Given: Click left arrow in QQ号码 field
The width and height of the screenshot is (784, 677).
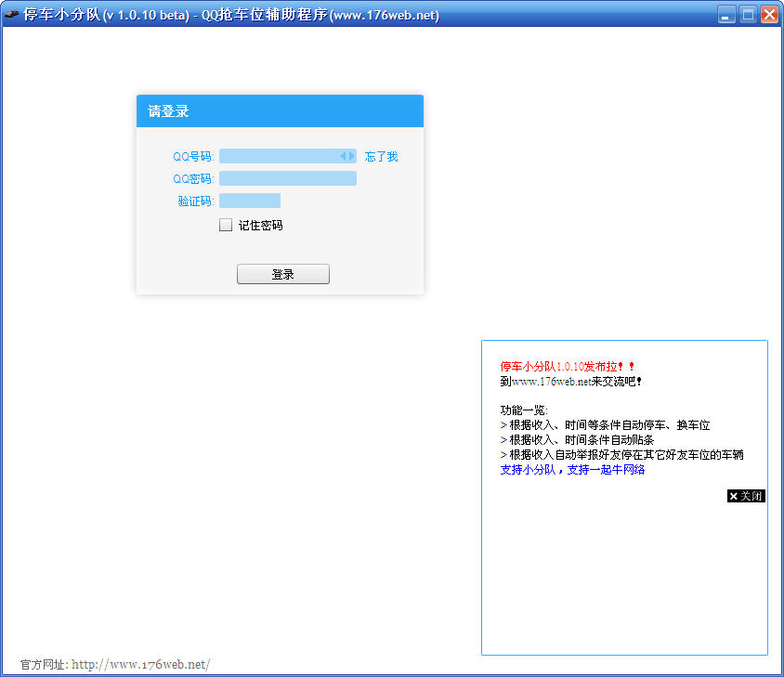Looking at the screenshot, I should 343,156.
